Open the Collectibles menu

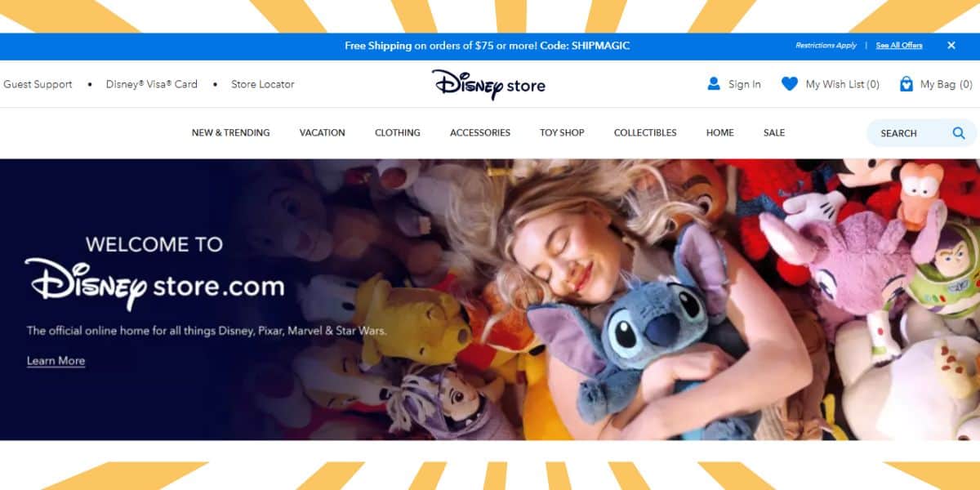click(645, 132)
